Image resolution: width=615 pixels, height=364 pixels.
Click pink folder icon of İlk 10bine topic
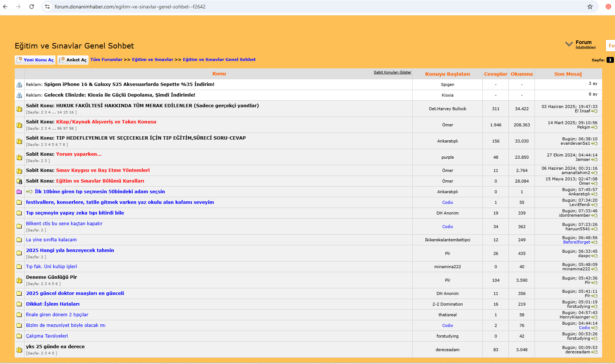pyautogui.click(x=19, y=192)
